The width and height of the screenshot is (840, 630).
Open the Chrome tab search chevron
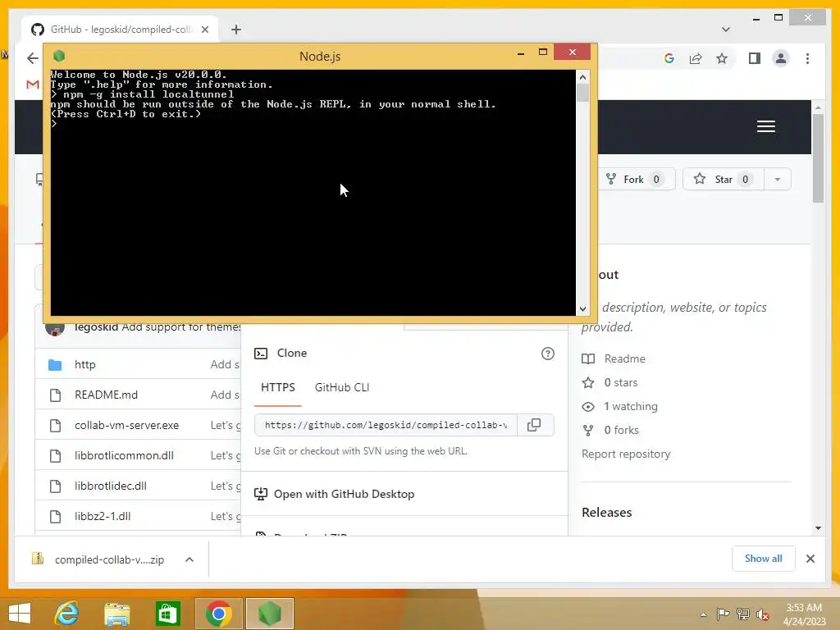pos(725,30)
